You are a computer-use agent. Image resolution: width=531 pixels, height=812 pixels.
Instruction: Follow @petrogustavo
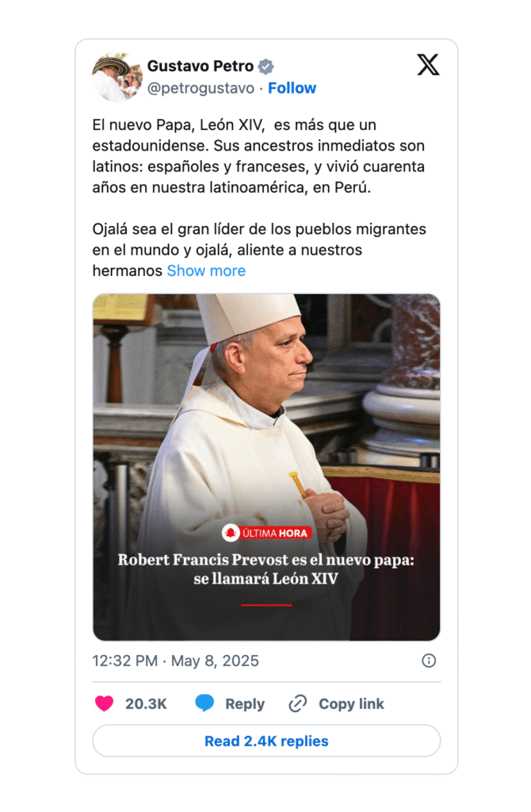292,88
